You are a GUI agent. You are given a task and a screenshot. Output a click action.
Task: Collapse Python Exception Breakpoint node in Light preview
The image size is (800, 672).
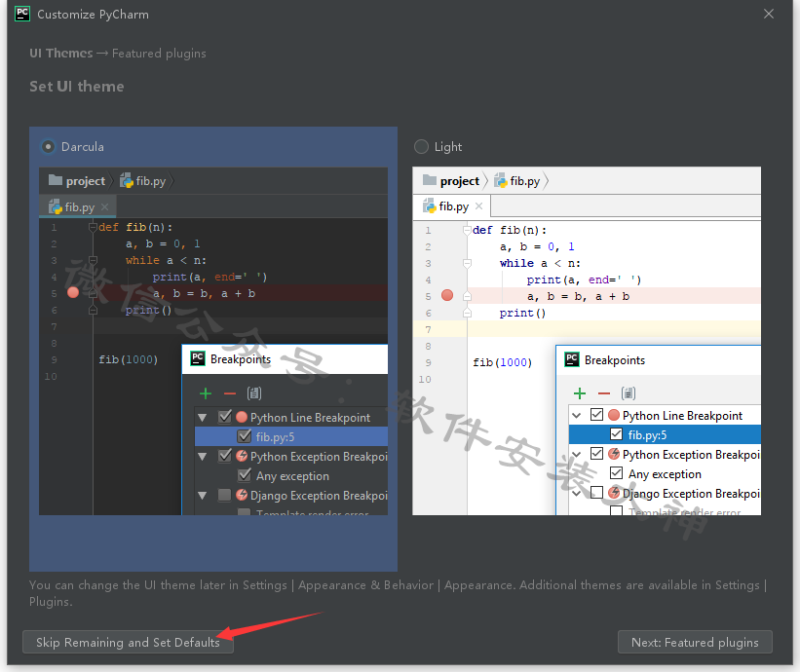pyautogui.click(x=577, y=454)
